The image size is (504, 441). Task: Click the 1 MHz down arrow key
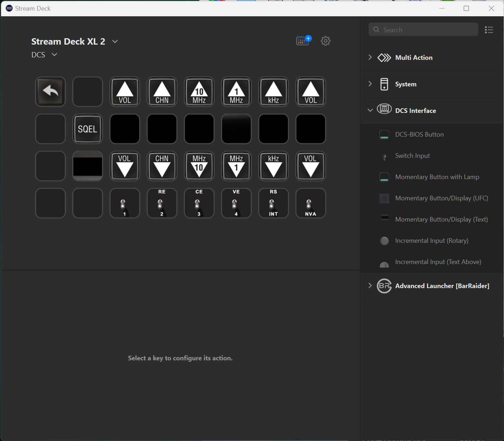coord(236,166)
